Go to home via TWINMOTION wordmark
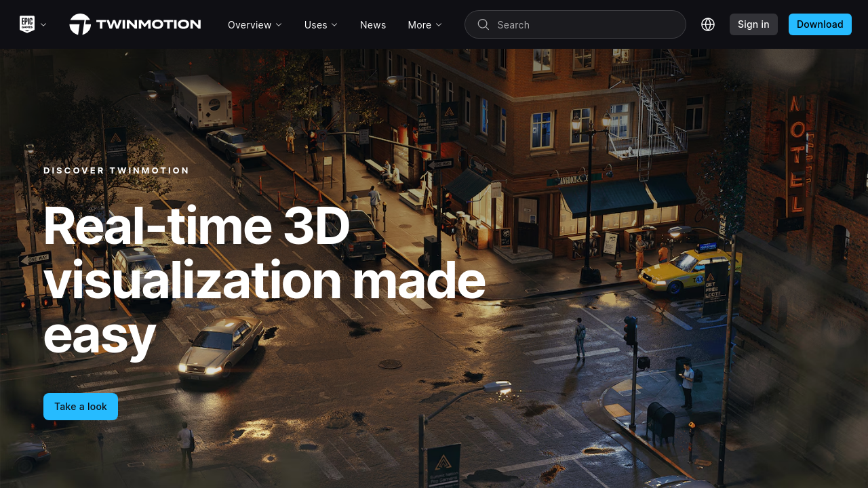The width and height of the screenshot is (868, 488). (149, 24)
